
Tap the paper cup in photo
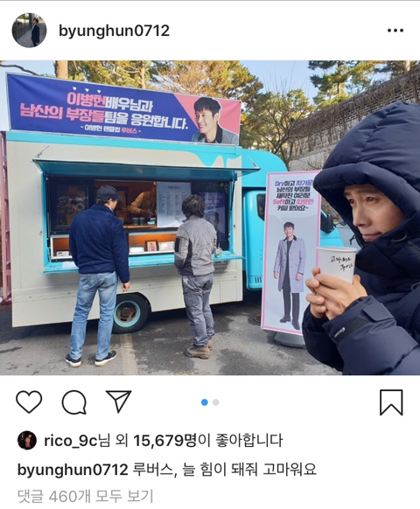[x=336, y=264]
